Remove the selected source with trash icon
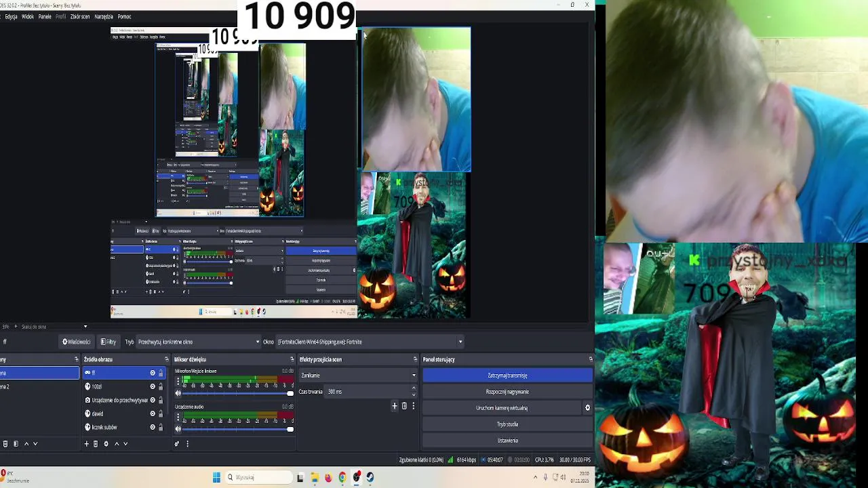 (x=96, y=444)
